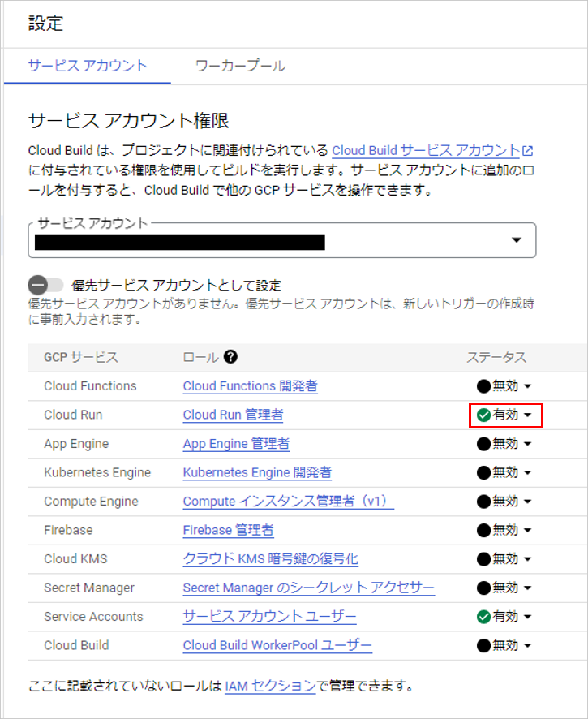Toggle 優先サービス アカウントとして設定 switch
The height and width of the screenshot is (719, 588).
tap(45, 285)
